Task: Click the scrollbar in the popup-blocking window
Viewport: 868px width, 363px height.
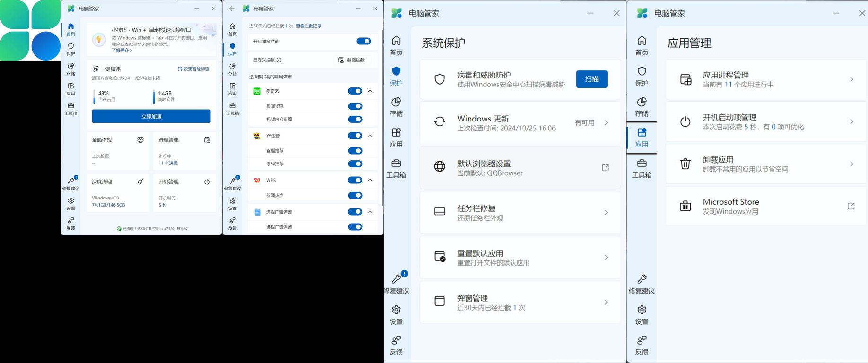Action: pos(382,118)
